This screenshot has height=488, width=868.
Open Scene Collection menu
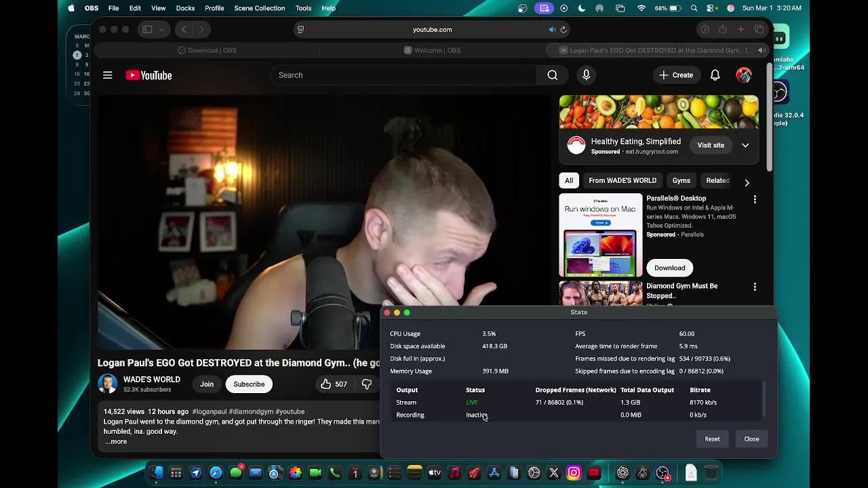coord(260,8)
